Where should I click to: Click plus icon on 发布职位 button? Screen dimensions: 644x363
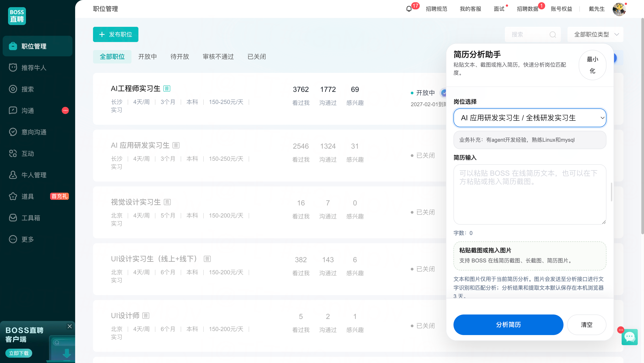pos(102,34)
